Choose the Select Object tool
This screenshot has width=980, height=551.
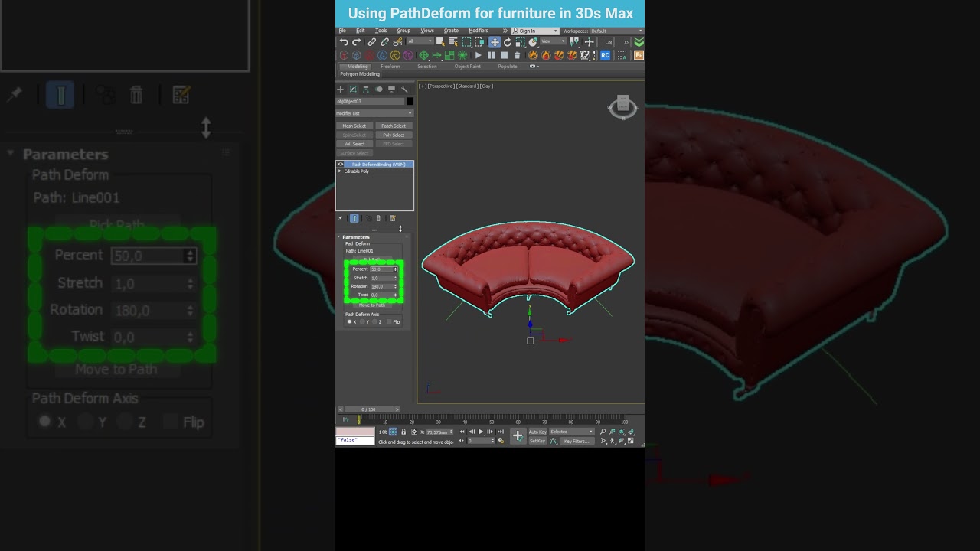click(x=441, y=42)
